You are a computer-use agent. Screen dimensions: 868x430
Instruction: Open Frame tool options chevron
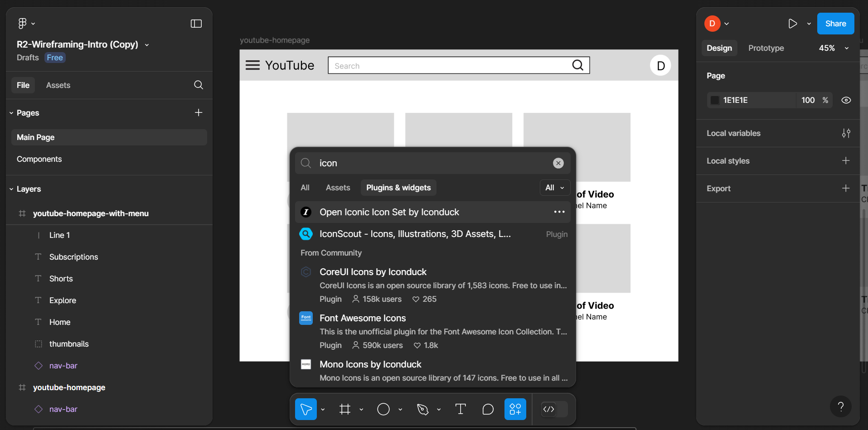tap(361, 409)
